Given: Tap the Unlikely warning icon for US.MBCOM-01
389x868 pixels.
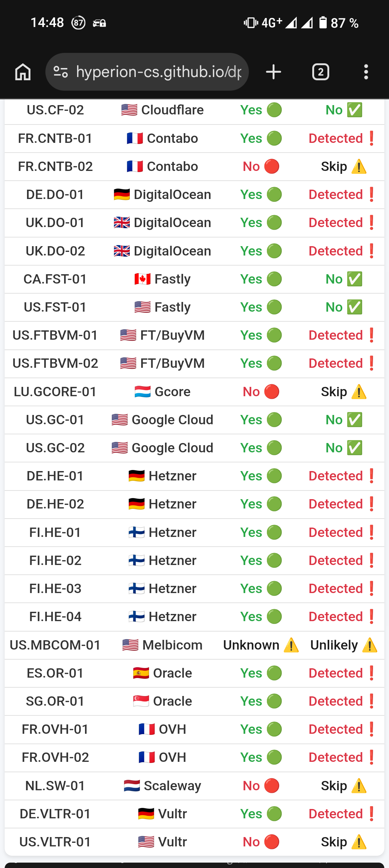Looking at the screenshot, I should pyautogui.click(x=370, y=645).
